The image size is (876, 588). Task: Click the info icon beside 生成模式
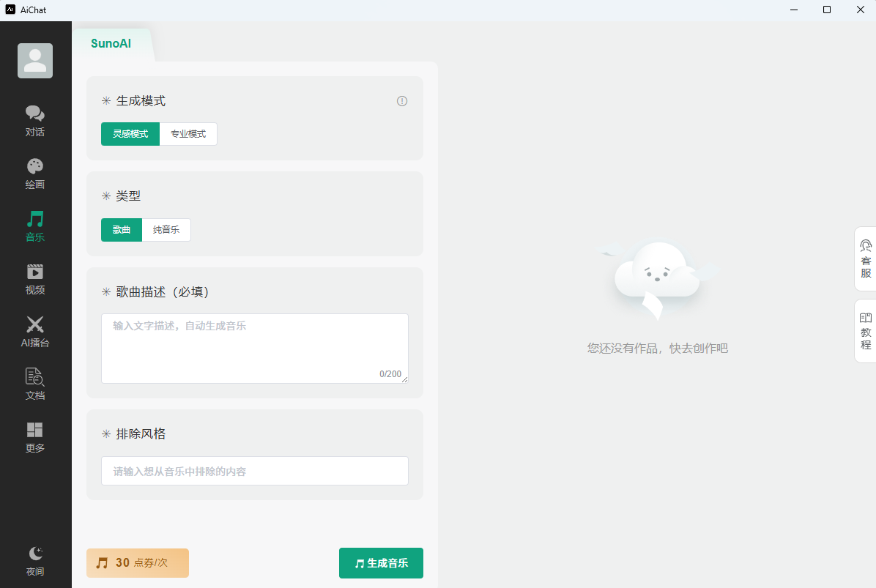402,101
